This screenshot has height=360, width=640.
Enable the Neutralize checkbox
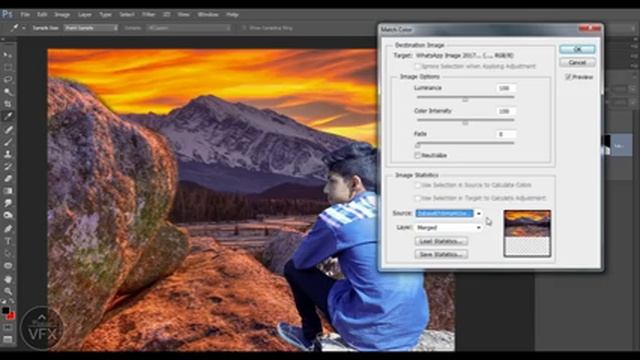(x=417, y=155)
